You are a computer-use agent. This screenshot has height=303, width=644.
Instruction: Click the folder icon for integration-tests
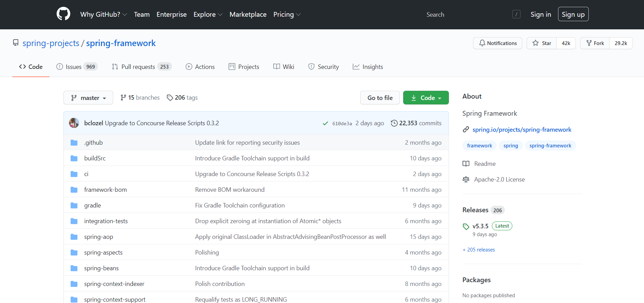tap(74, 221)
